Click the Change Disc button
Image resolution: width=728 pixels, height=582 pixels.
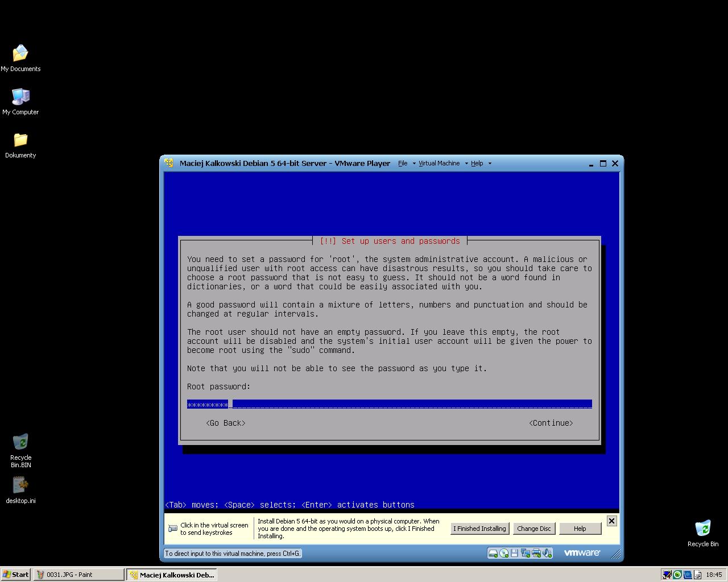point(533,529)
